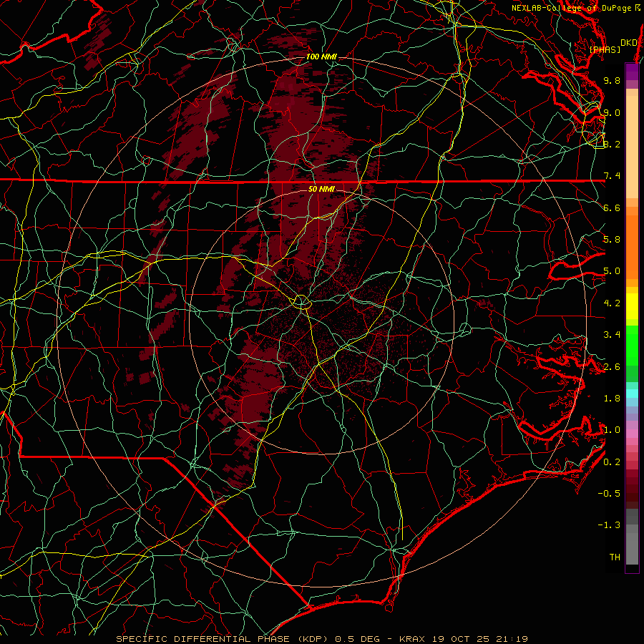Click the 8.2 value on color scale
This screenshot has height=644, width=644.
pyautogui.click(x=612, y=144)
